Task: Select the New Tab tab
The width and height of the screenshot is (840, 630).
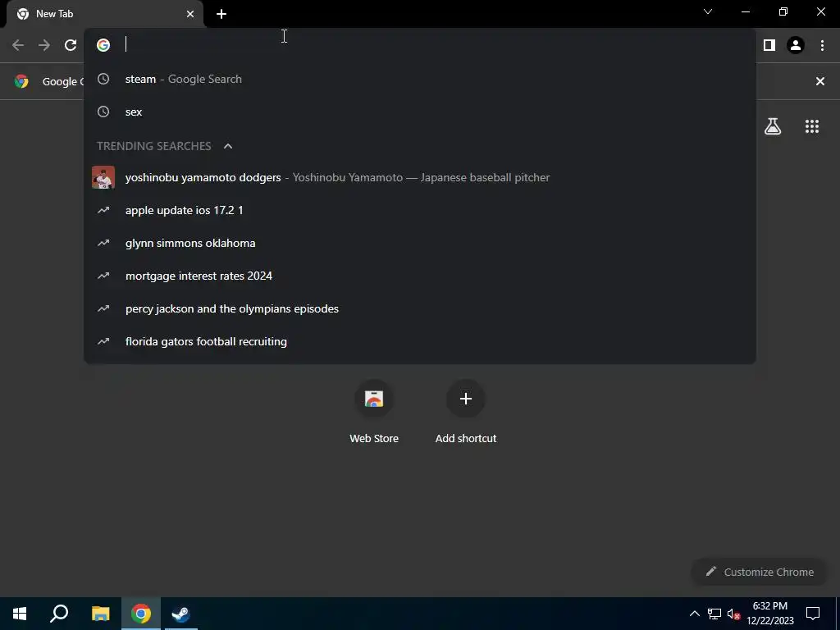Action: (106, 14)
